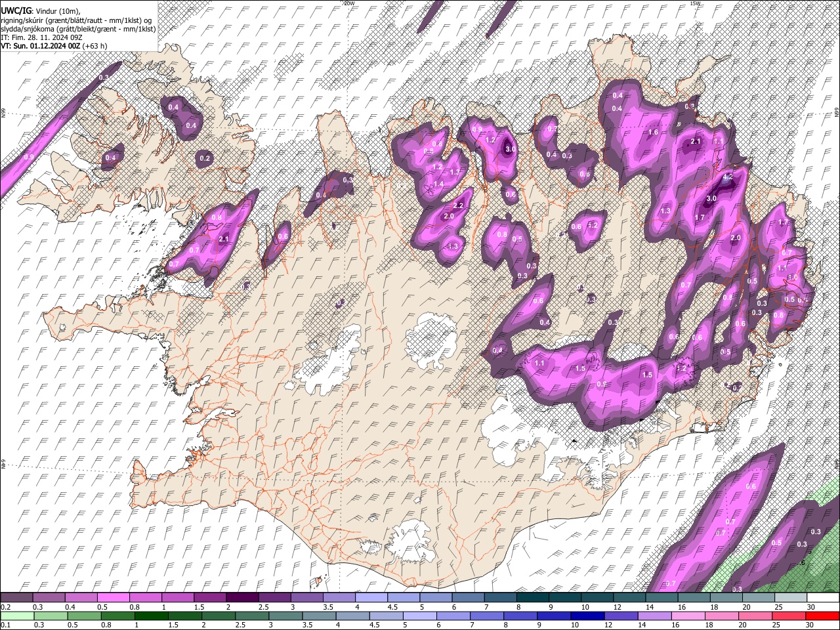Click the bright red lower swatch after label 30

coord(822,616)
